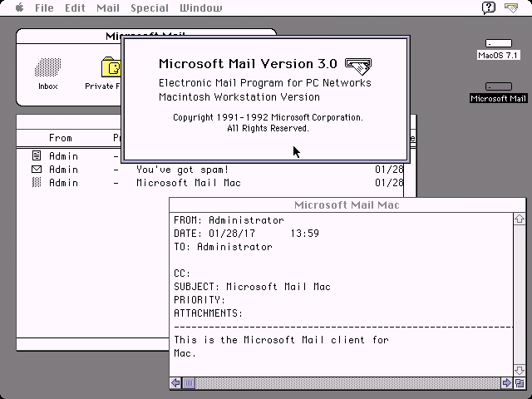Screen dimensions: 532x399
Task: Open the Inbox folder icon
Action: pos(48,68)
